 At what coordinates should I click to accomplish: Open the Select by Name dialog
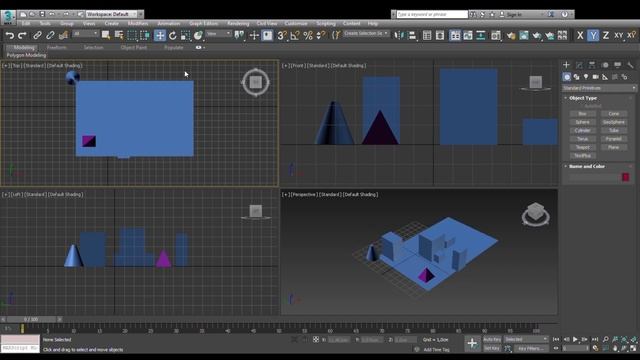[x=119, y=36]
